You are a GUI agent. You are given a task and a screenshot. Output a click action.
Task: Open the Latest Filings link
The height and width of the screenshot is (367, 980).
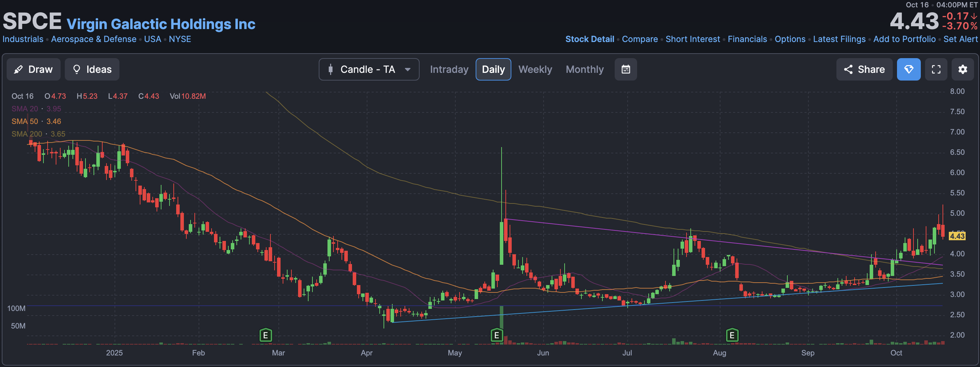coord(839,39)
